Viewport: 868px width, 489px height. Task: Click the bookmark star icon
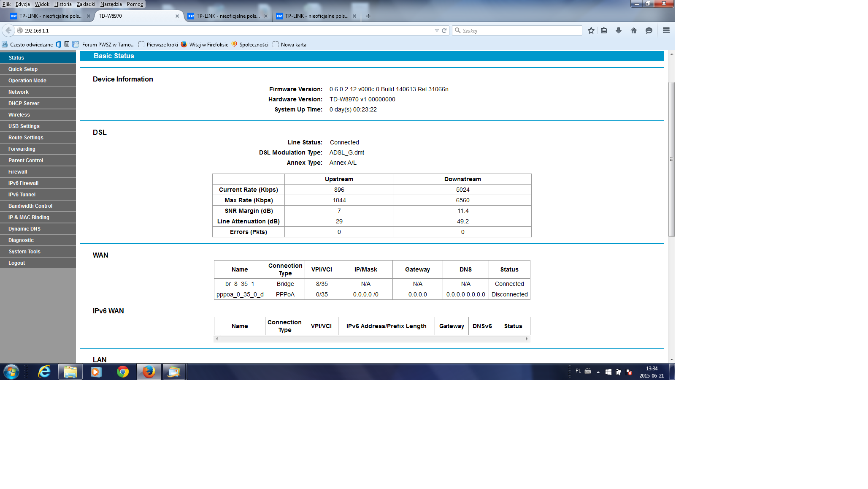pos(591,30)
